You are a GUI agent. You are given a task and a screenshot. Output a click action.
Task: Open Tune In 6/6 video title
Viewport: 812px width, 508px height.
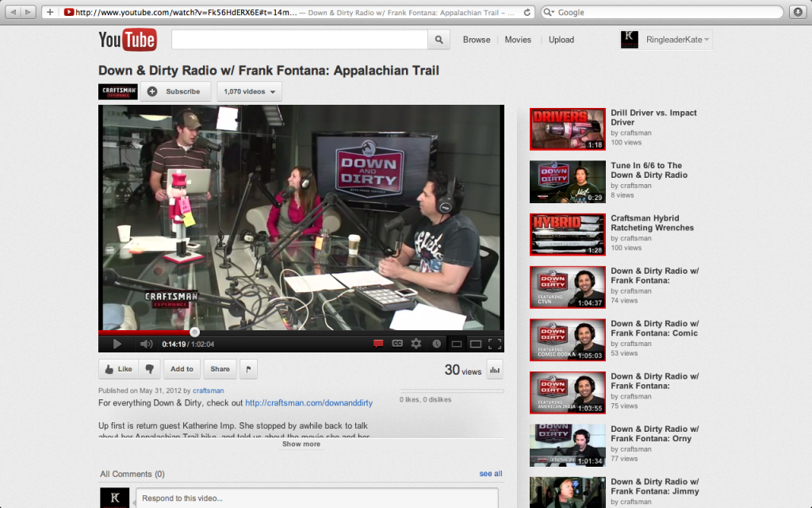649,170
